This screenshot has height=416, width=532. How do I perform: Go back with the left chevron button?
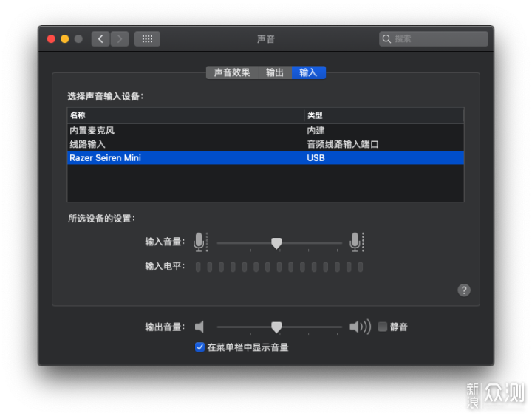[x=100, y=39]
